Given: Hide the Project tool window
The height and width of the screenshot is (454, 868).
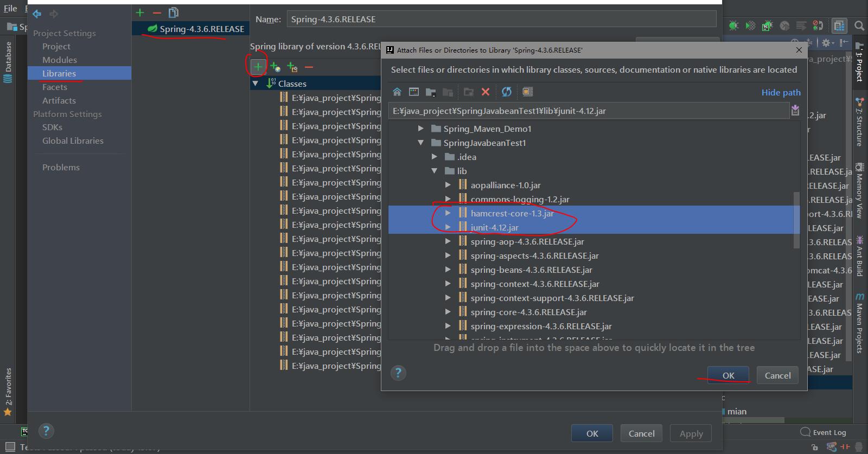Looking at the screenshot, I should click(x=844, y=42).
